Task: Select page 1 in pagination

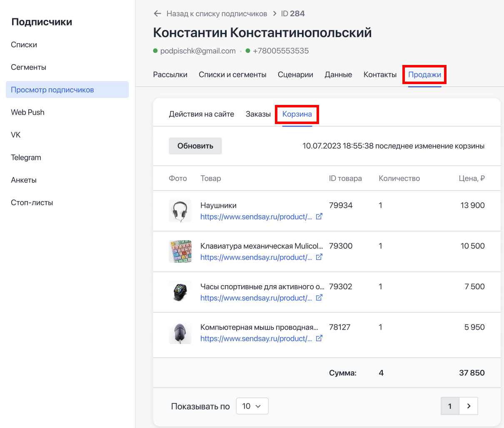Action: (450, 406)
